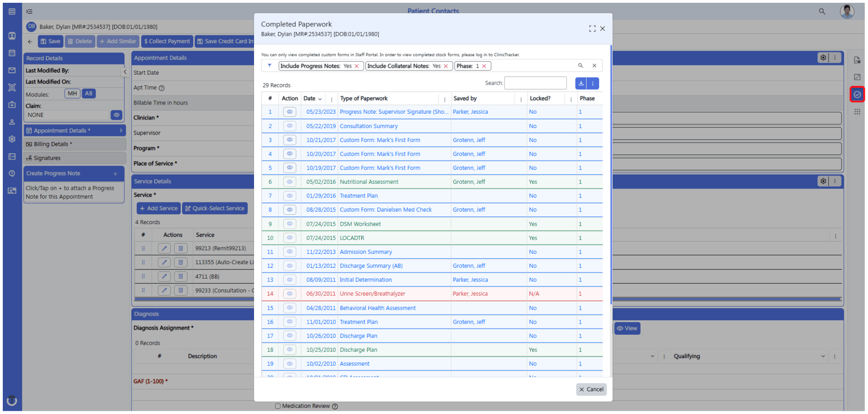The width and height of the screenshot is (868, 414).
Task: Click the download records button
Action: (x=581, y=84)
